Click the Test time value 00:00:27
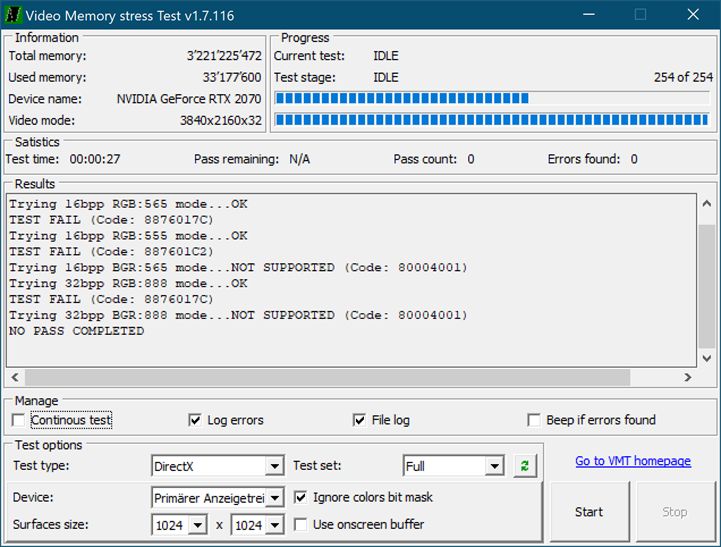Image resolution: width=721 pixels, height=547 pixels. pyautogui.click(x=95, y=159)
